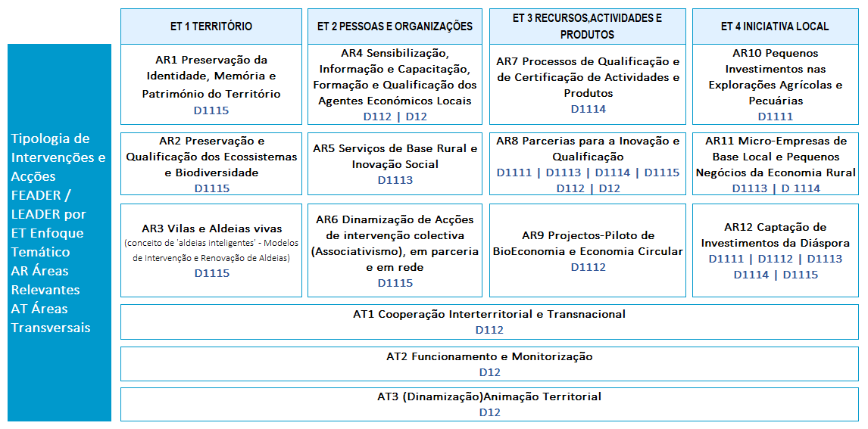Click the D1112 code under AR9 Projectos-Piloto
Screen dimensions: 868x429
click(x=588, y=267)
